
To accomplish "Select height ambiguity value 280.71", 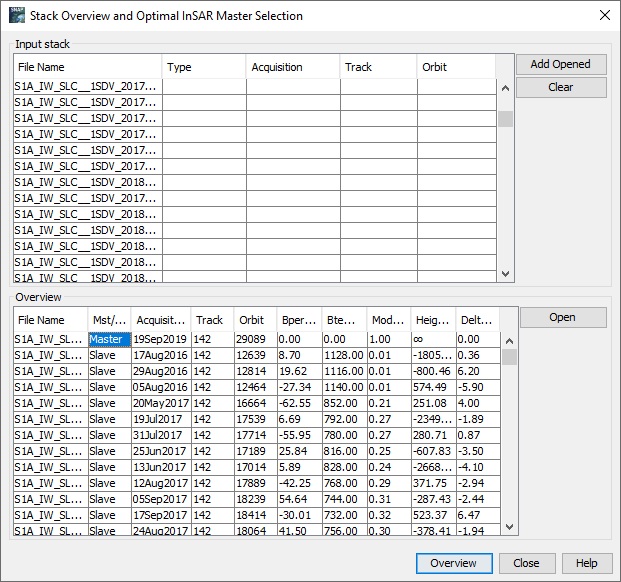I will (434, 435).
